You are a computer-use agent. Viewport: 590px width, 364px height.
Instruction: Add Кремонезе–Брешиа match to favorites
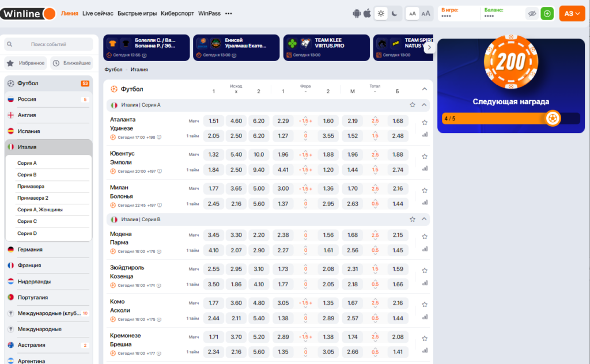[425, 339]
